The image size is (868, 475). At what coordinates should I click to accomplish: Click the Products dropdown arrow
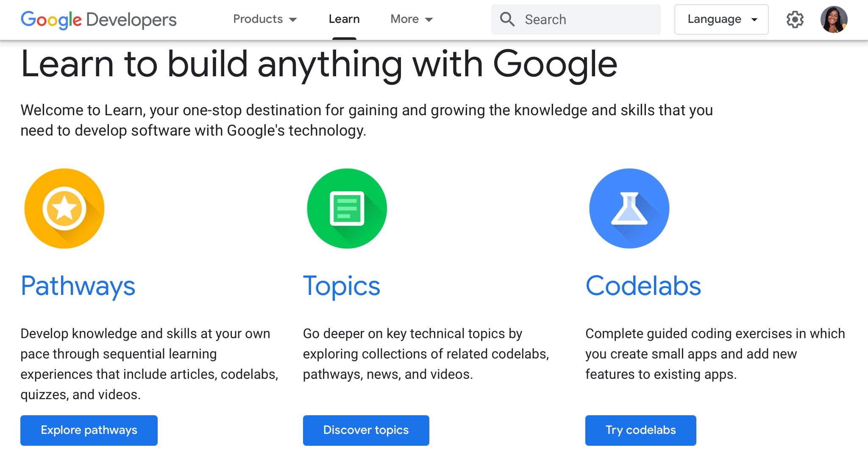tap(293, 20)
